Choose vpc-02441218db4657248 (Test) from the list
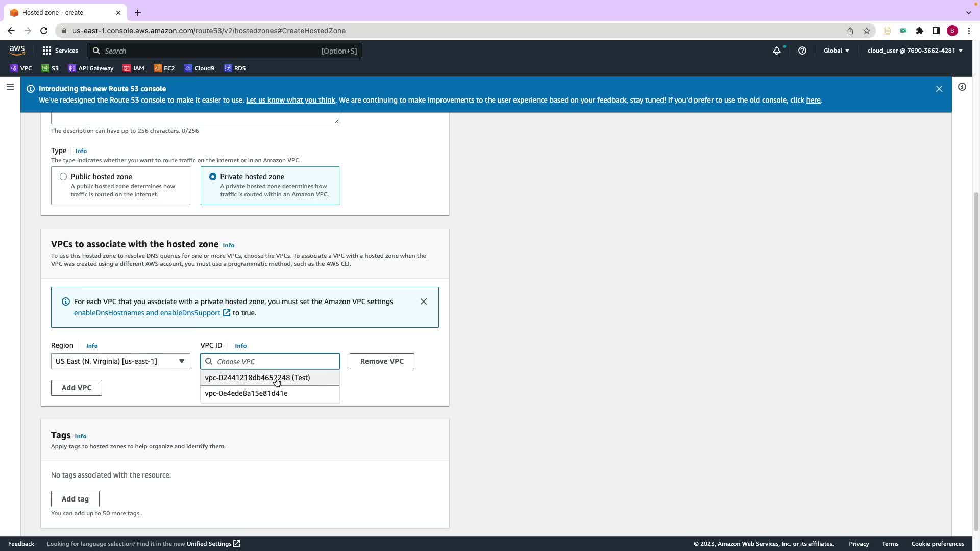The width and height of the screenshot is (980, 551). point(257,378)
